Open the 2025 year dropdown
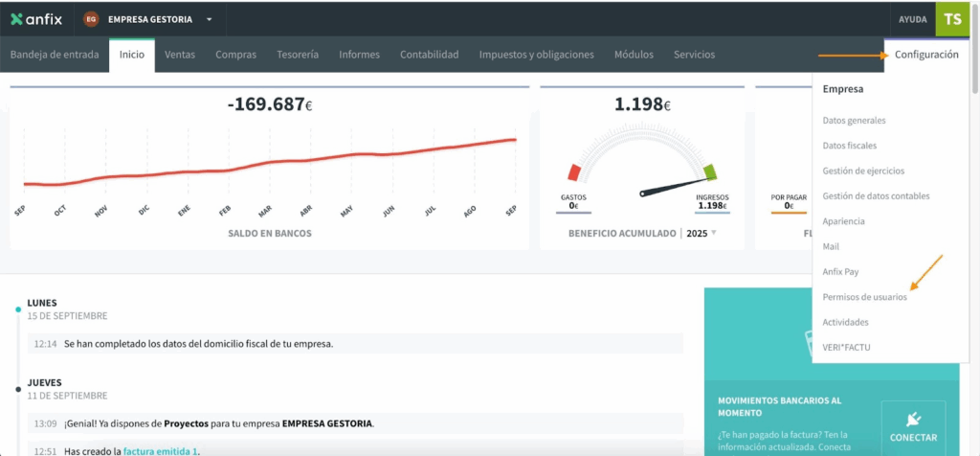Screen dimensions: 980x456 703,233
